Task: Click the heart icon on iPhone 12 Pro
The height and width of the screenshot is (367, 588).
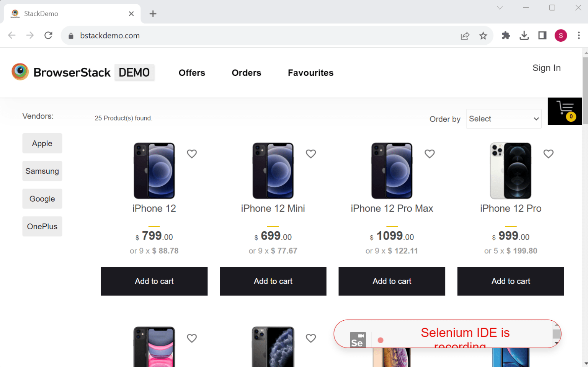Action: [548, 153]
